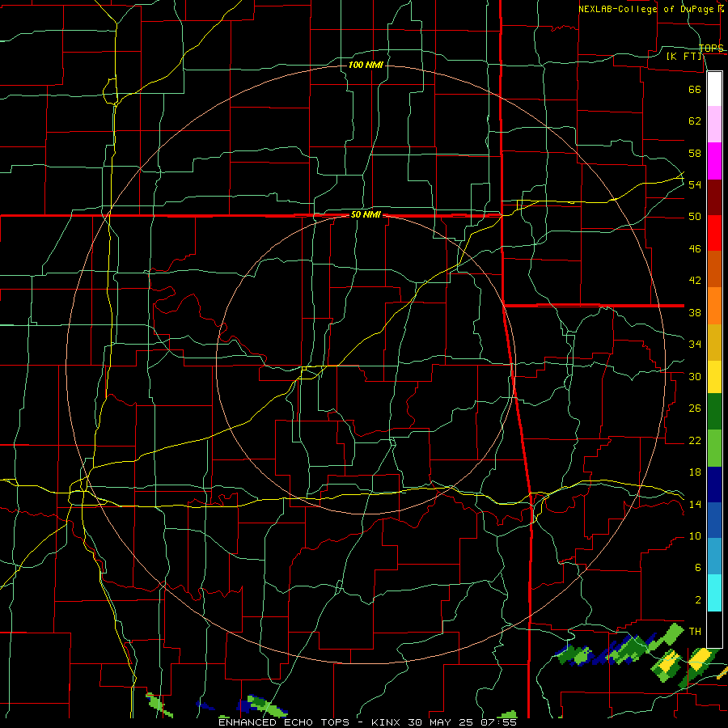Click the legend value 54
This screenshot has width=728, height=728.
695,184
